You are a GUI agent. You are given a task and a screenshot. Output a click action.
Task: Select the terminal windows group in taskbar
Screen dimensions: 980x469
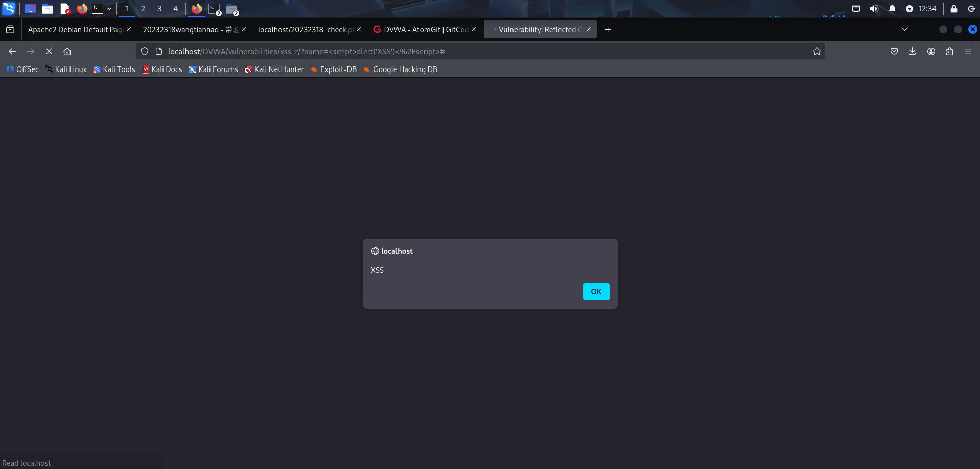point(215,9)
